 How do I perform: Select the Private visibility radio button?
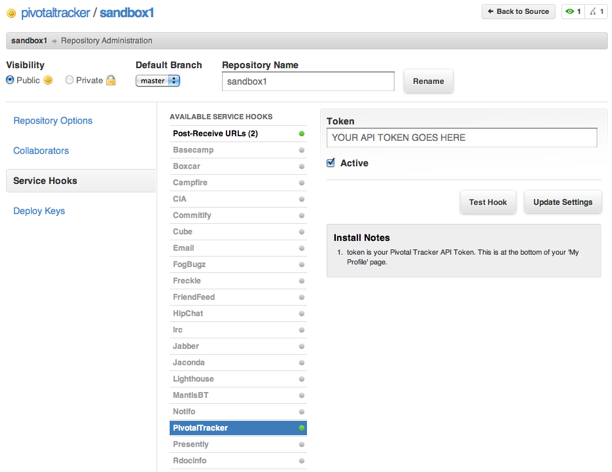tap(69, 80)
